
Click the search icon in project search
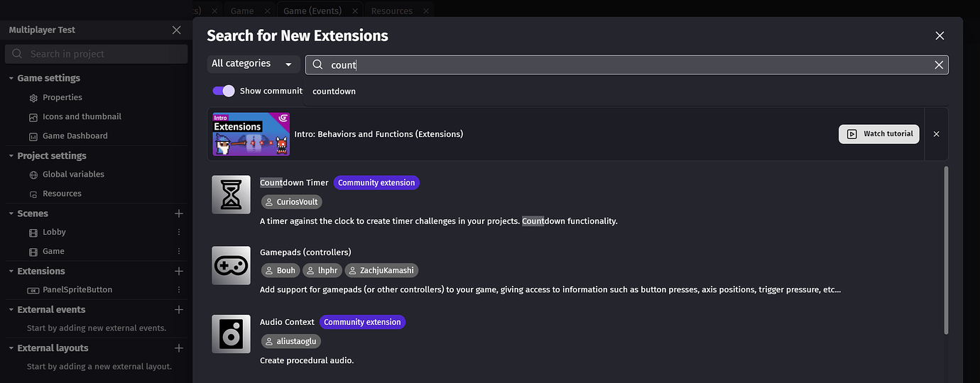pyautogui.click(x=18, y=54)
